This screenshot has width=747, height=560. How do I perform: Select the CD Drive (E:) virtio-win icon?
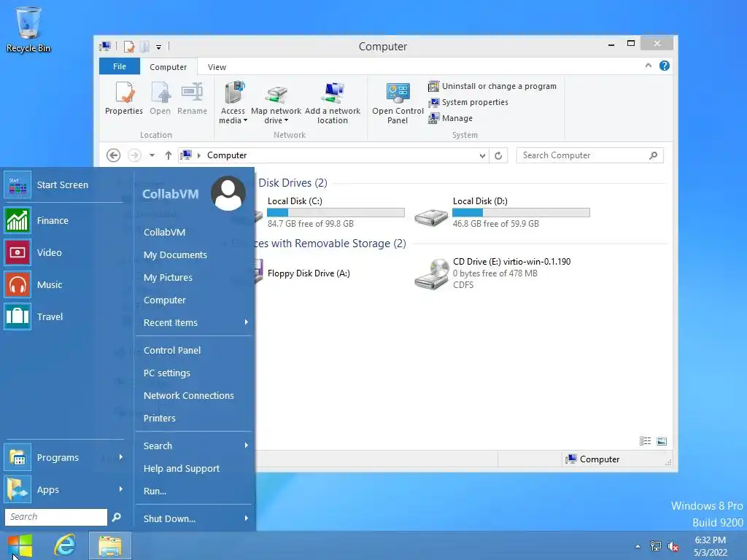[432, 274]
